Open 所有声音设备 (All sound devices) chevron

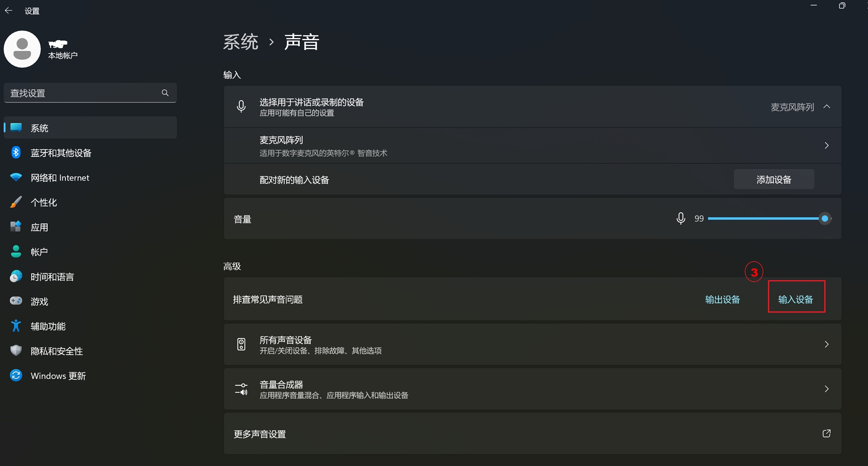pos(827,344)
